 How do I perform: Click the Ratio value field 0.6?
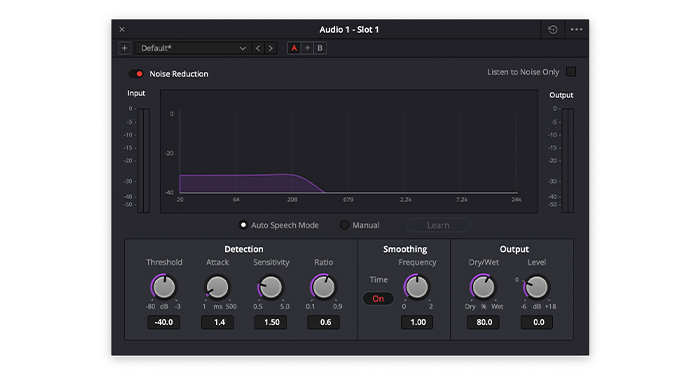click(x=324, y=322)
